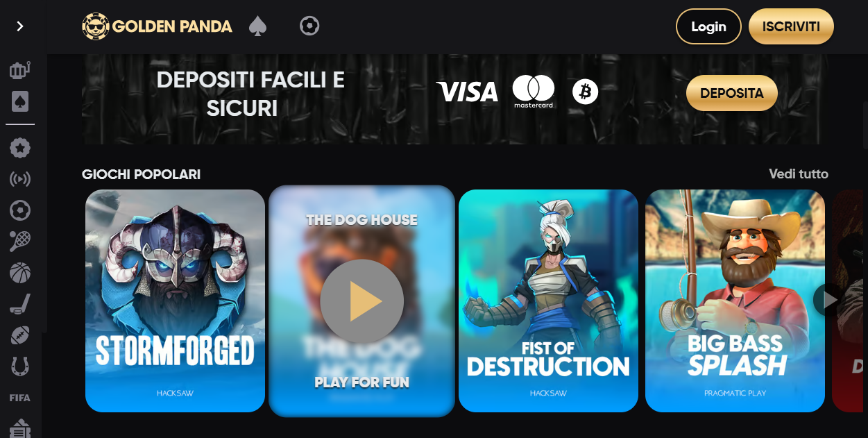Choose the soccer ball icon in the sidebar
The height and width of the screenshot is (438, 868).
(20, 210)
